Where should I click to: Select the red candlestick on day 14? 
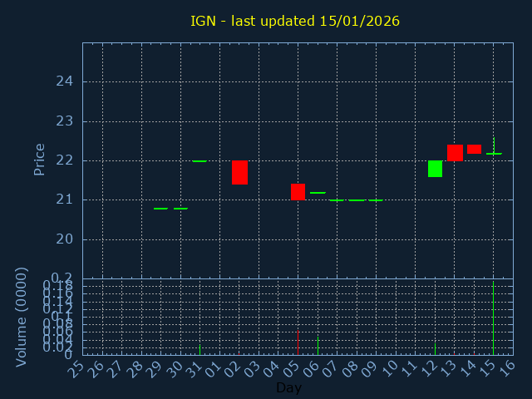click(474, 150)
